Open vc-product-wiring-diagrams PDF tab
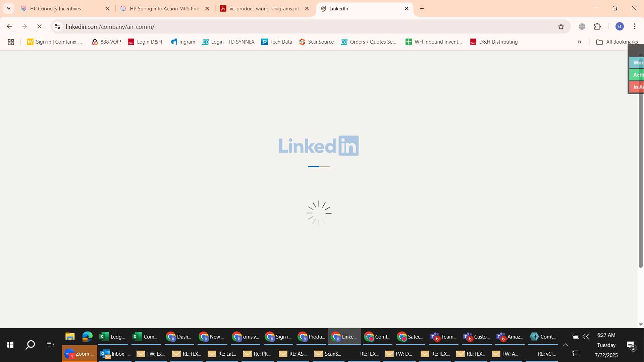The height and width of the screenshot is (362, 644). [264, 9]
